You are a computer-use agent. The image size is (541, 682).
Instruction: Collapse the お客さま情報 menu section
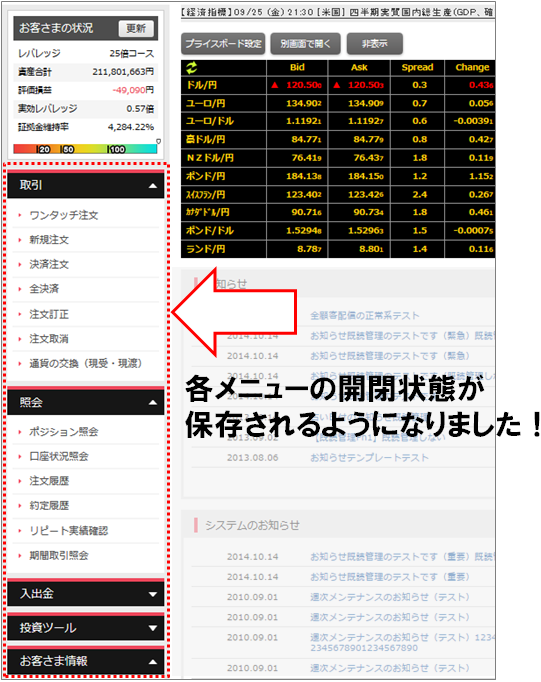coord(86,661)
